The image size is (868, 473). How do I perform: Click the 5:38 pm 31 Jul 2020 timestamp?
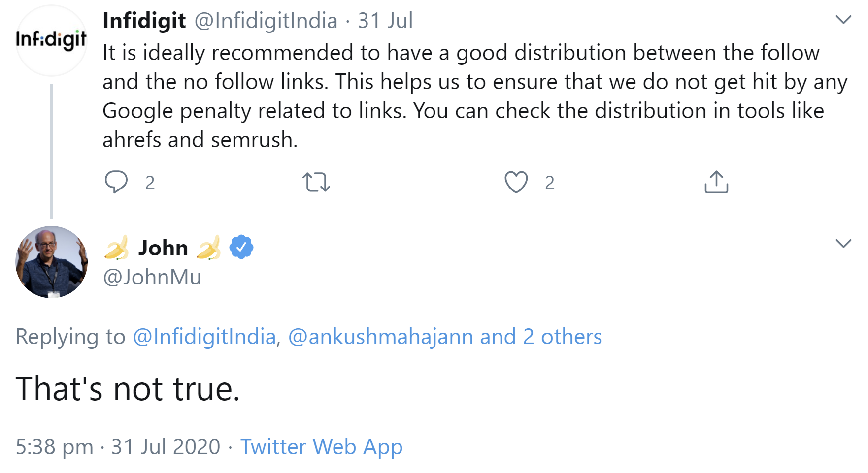(118, 446)
